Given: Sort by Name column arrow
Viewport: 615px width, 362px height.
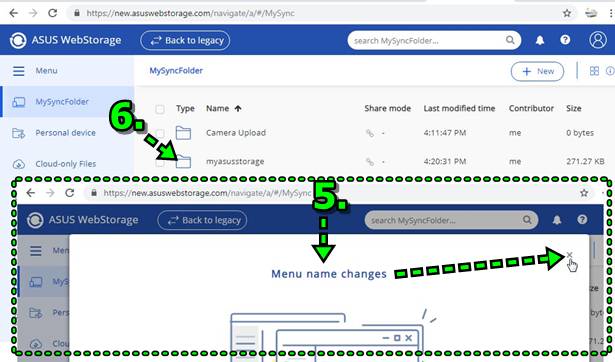Looking at the screenshot, I should (238, 109).
